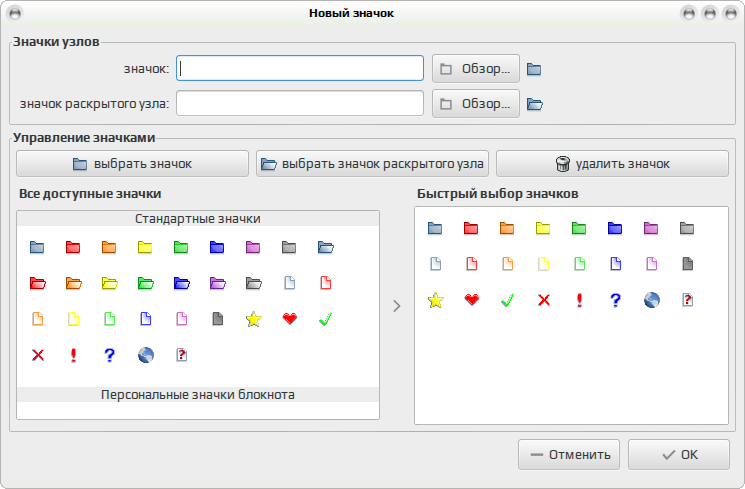Viewport: 745px width, 489px height.
Task: Select yellow document icon in standard icons list
Action: coord(74,318)
